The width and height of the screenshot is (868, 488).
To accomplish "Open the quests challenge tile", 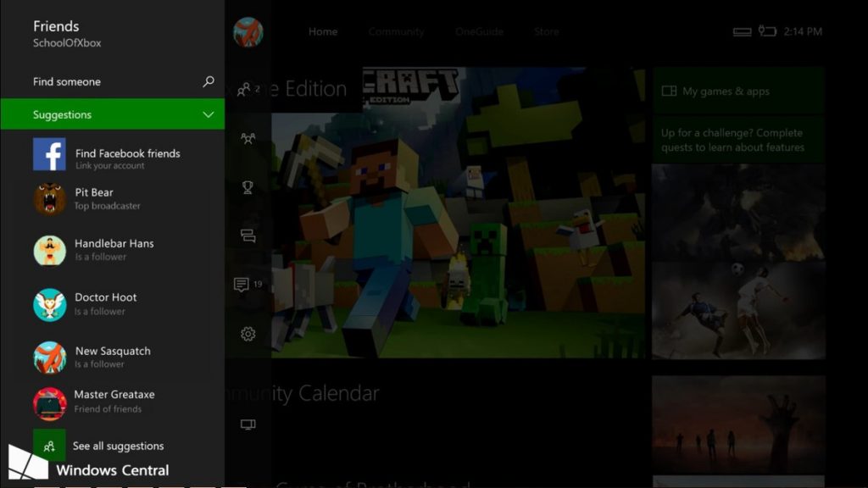I will pos(738,140).
